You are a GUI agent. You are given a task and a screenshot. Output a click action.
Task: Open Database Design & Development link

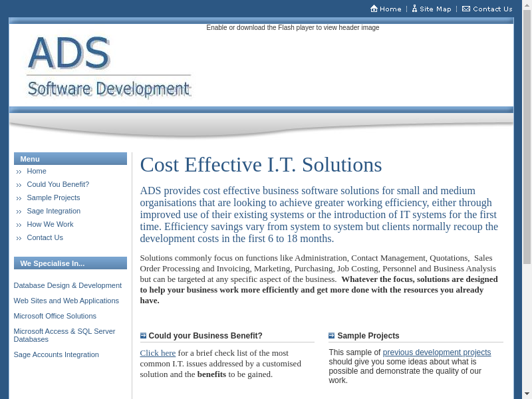[67, 285]
